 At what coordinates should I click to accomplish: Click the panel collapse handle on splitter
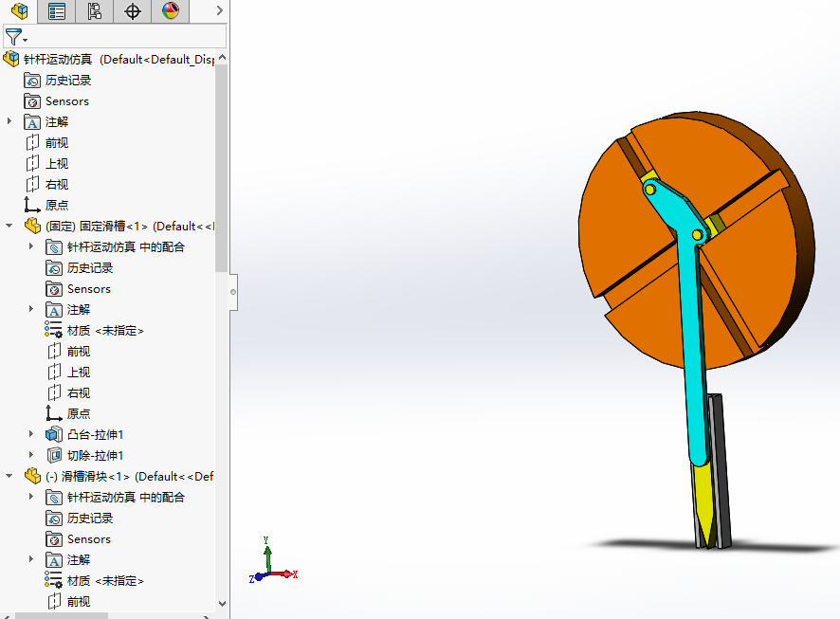(x=233, y=292)
